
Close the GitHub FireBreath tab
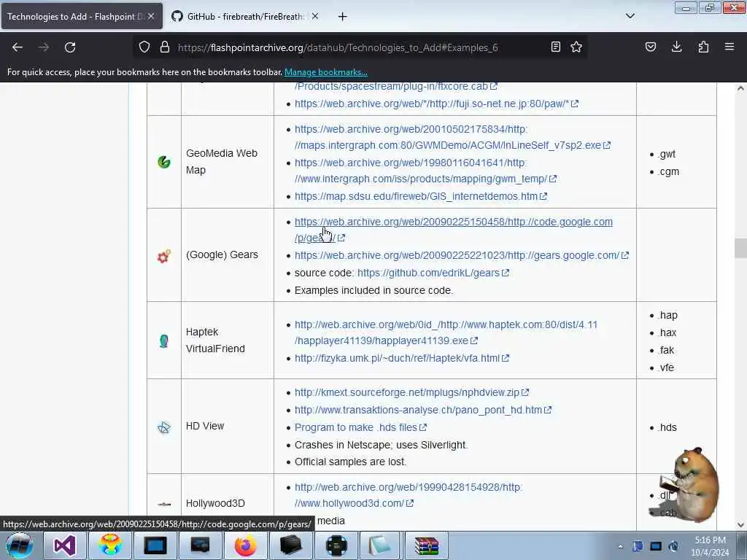(x=315, y=16)
